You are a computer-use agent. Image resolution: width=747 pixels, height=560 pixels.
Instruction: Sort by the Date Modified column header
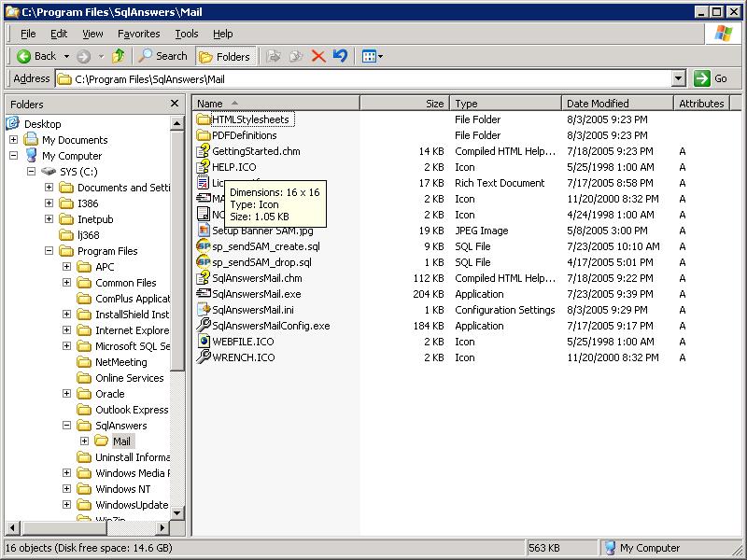tap(598, 104)
